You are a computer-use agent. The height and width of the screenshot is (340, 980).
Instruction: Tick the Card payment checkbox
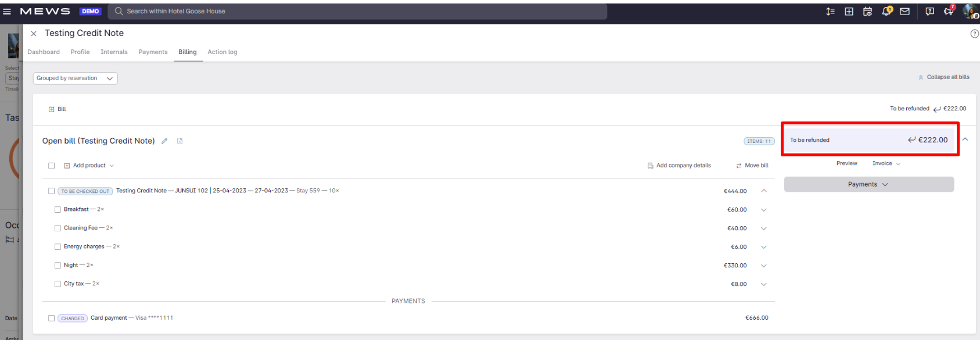coord(52,318)
